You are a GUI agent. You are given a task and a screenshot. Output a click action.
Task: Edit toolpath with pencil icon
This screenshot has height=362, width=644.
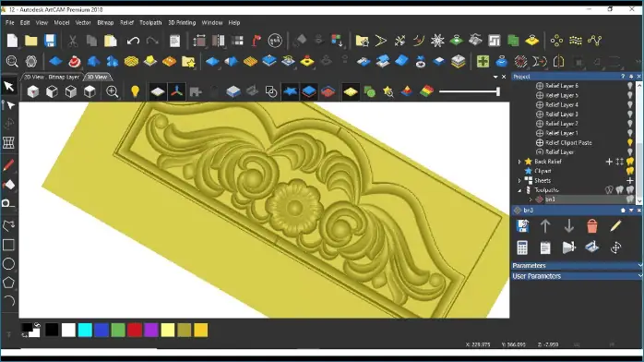click(615, 226)
